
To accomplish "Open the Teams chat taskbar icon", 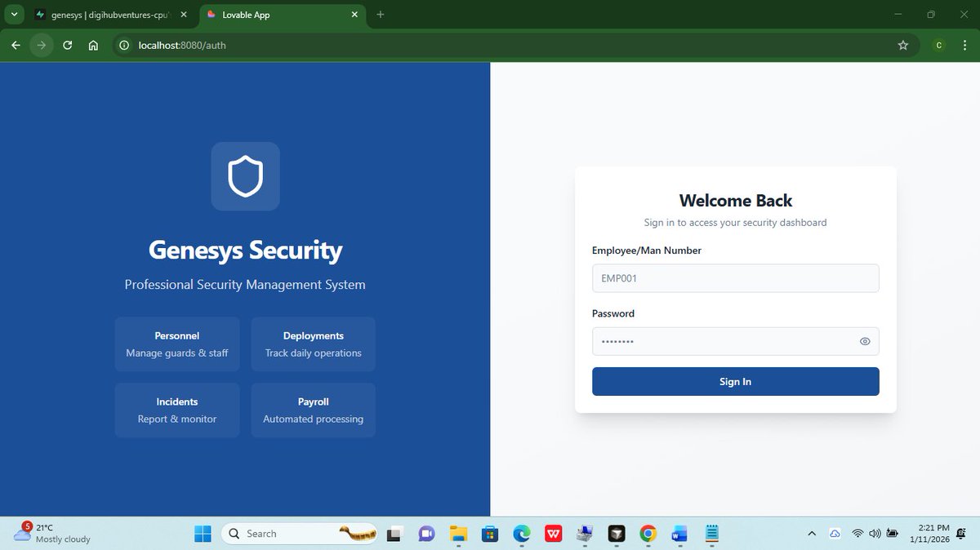I will [x=426, y=534].
